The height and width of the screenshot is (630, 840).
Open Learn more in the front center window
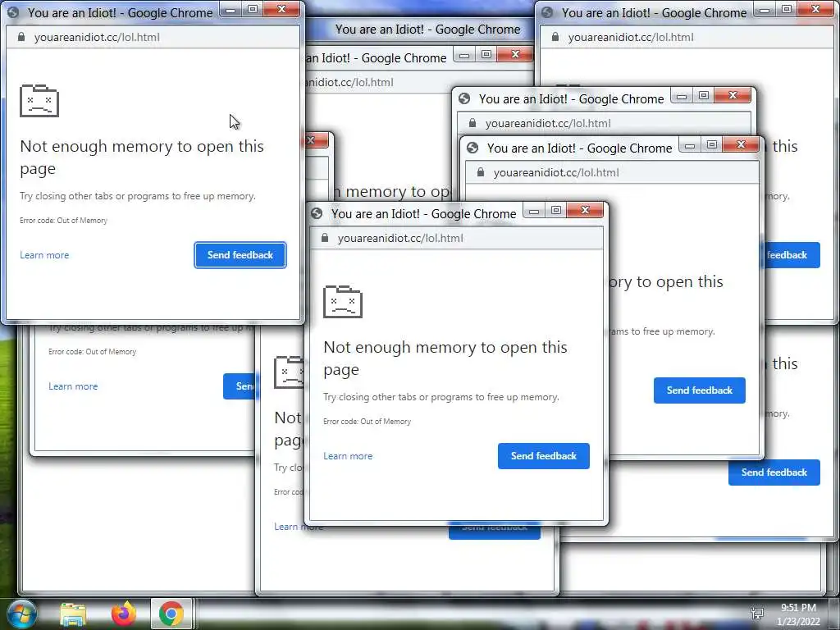click(348, 456)
